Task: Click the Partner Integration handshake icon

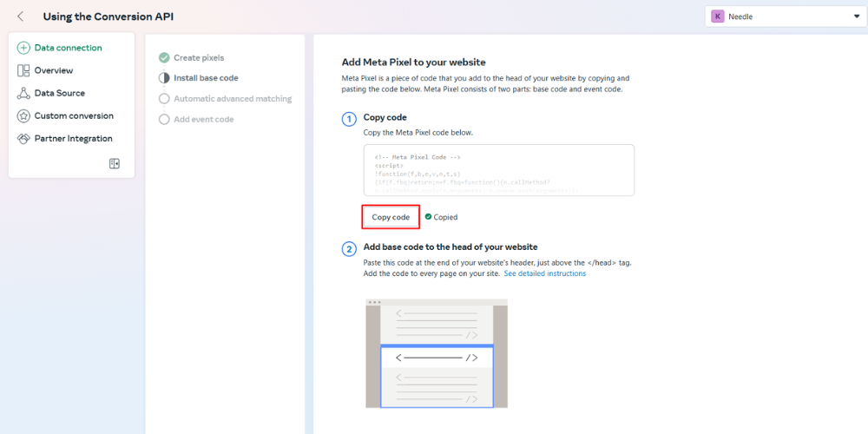Action: 23,138
